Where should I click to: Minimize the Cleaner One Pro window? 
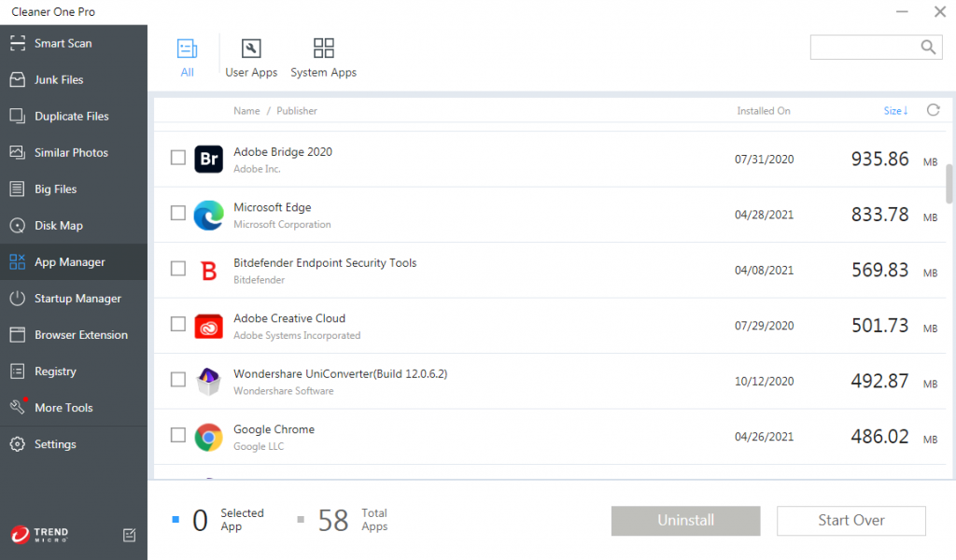(x=903, y=11)
